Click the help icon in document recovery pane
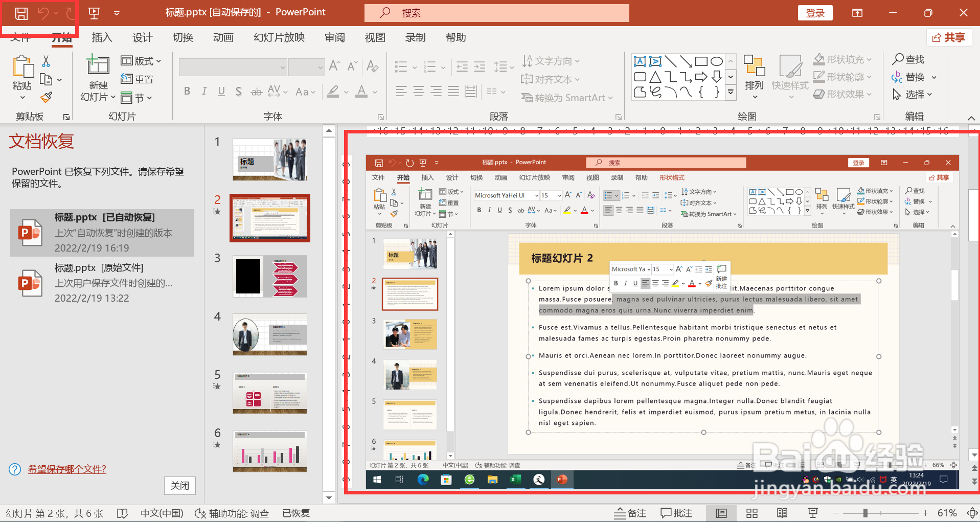This screenshot has height=522, width=980. pos(15,469)
